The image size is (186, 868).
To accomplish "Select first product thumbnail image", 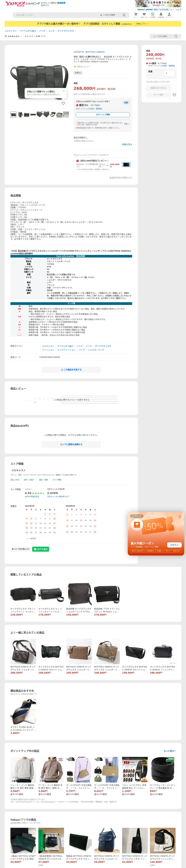I will click(x=13, y=115).
